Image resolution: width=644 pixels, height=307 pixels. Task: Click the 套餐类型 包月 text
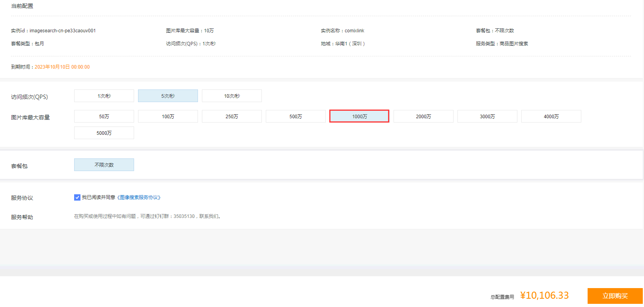click(x=28, y=44)
